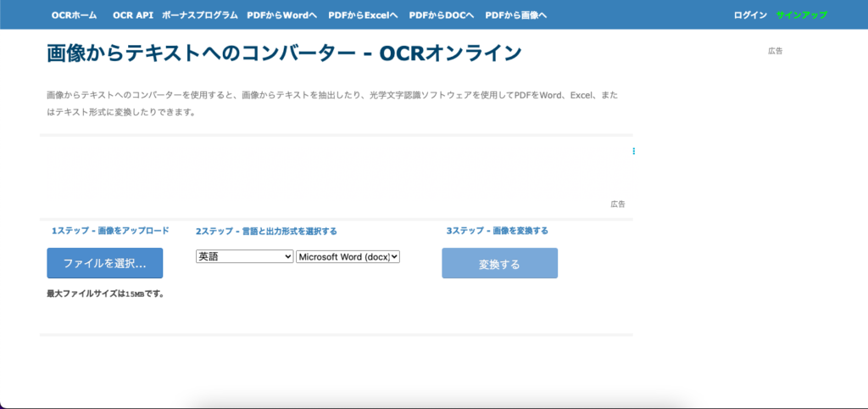This screenshot has height=409, width=868.
Task: Select PDFからWordへ in the top menu
Action: (283, 15)
